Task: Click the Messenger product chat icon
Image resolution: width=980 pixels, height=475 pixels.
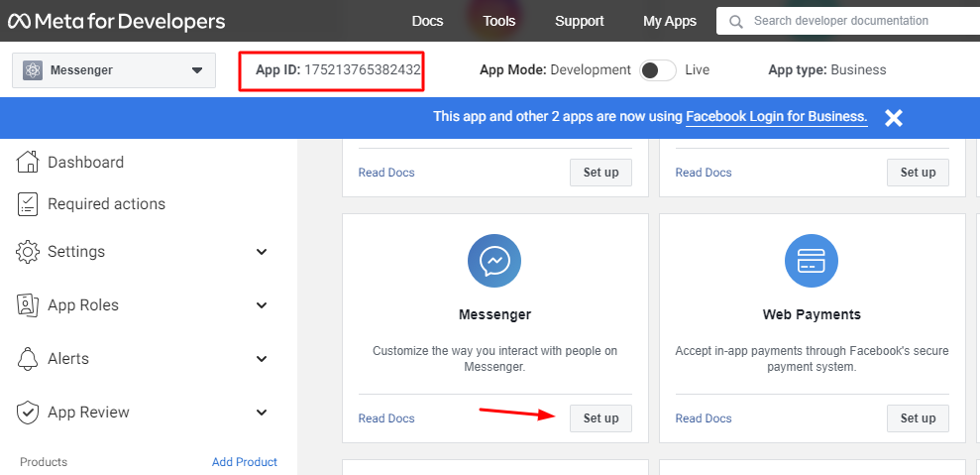Action: click(494, 261)
